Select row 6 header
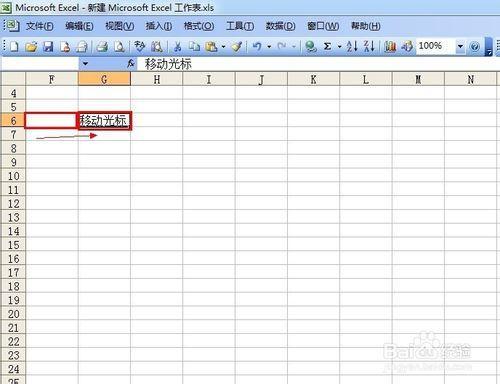500x384 pixels. point(13,120)
